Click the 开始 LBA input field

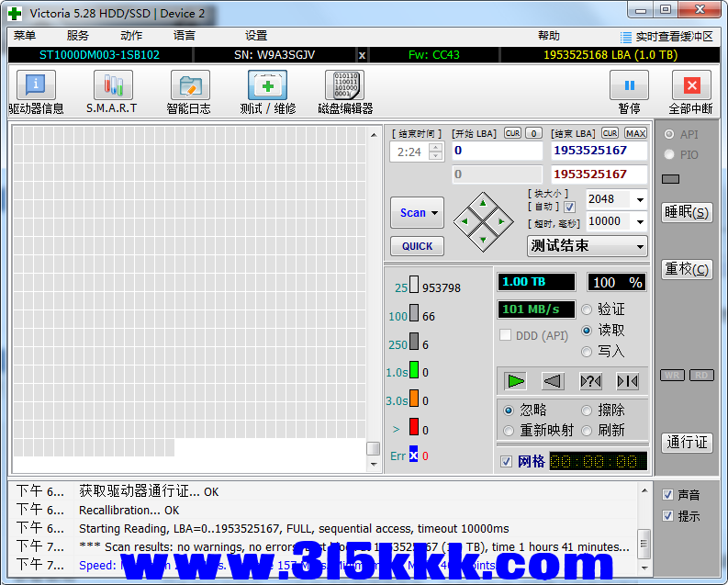498,151
